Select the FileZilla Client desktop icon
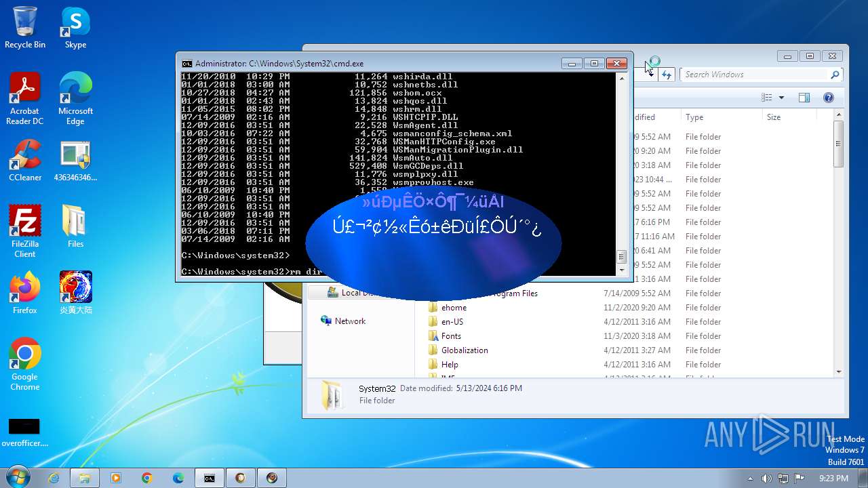 25,232
